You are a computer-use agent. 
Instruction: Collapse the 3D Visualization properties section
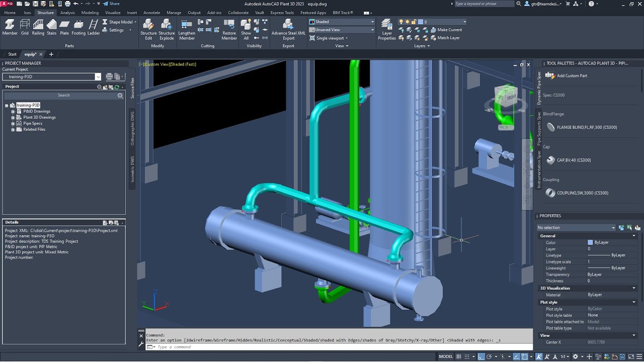[633, 288]
